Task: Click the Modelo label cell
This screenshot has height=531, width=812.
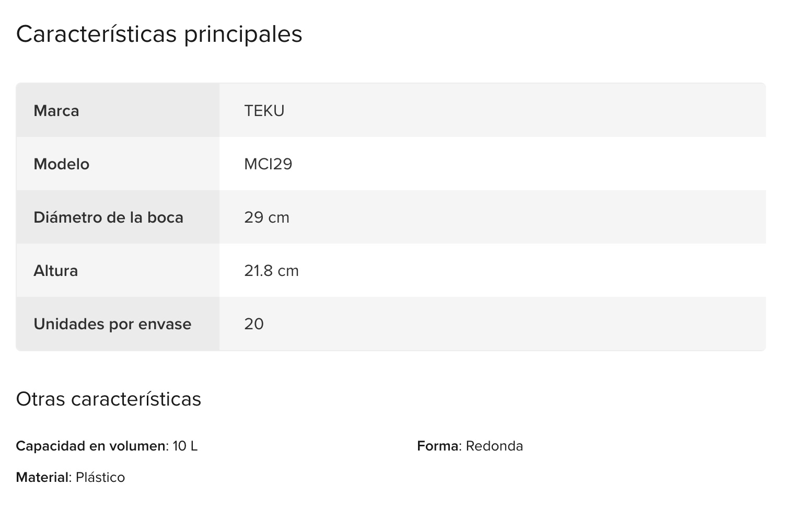Action: (x=61, y=164)
